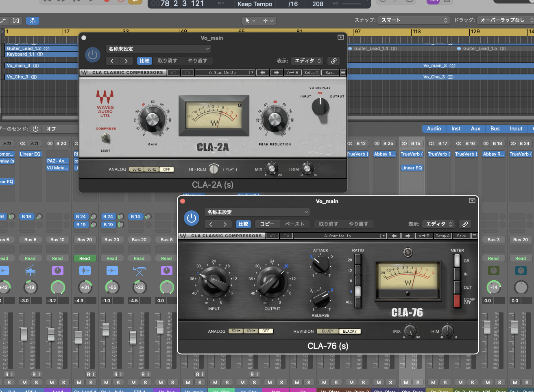Switch mixer filter to the Aux tab
The image size is (534, 392).
tap(475, 129)
